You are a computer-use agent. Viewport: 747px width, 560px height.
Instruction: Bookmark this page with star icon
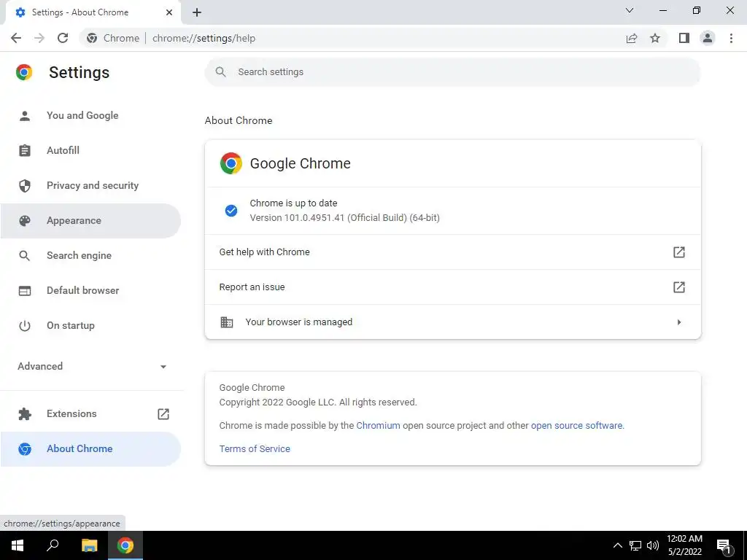655,38
